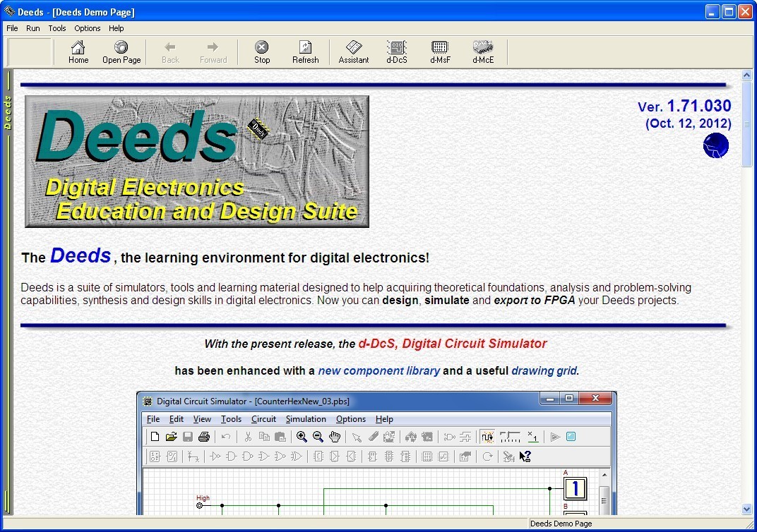Click the green play simulation icon in simulator

click(x=555, y=437)
